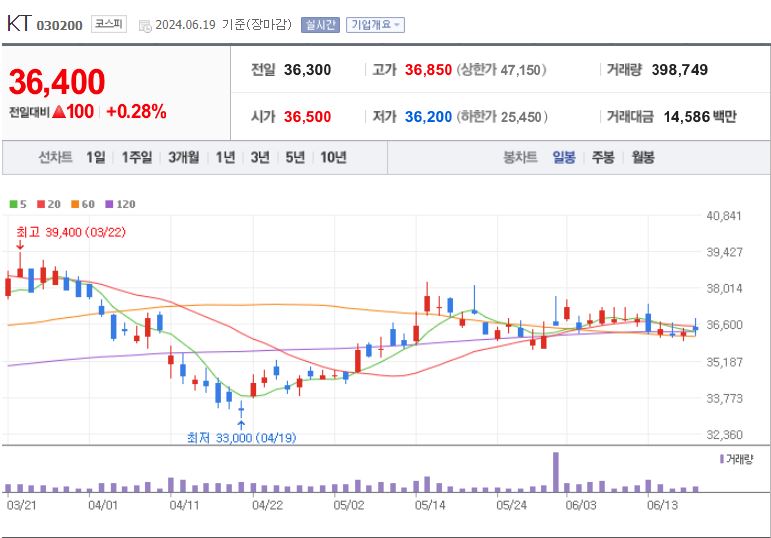Viewport: 771px width, 538px height.
Task: Click the 거래량 legend in volume chart
Action: (736, 459)
